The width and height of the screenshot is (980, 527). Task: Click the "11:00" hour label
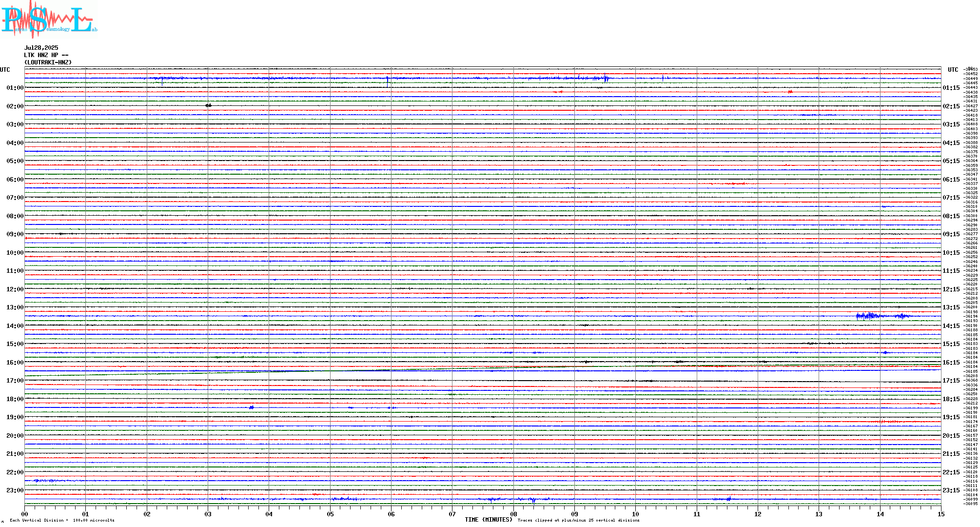[x=15, y=271]
